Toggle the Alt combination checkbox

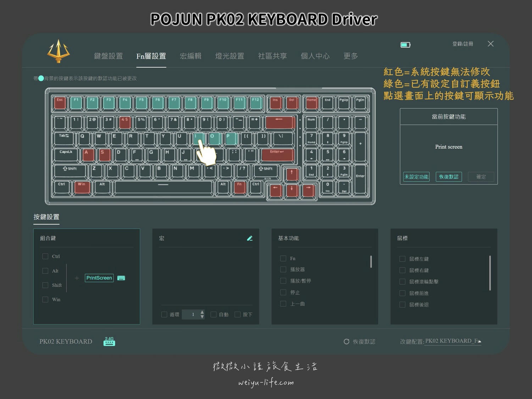tap(45, 271)
